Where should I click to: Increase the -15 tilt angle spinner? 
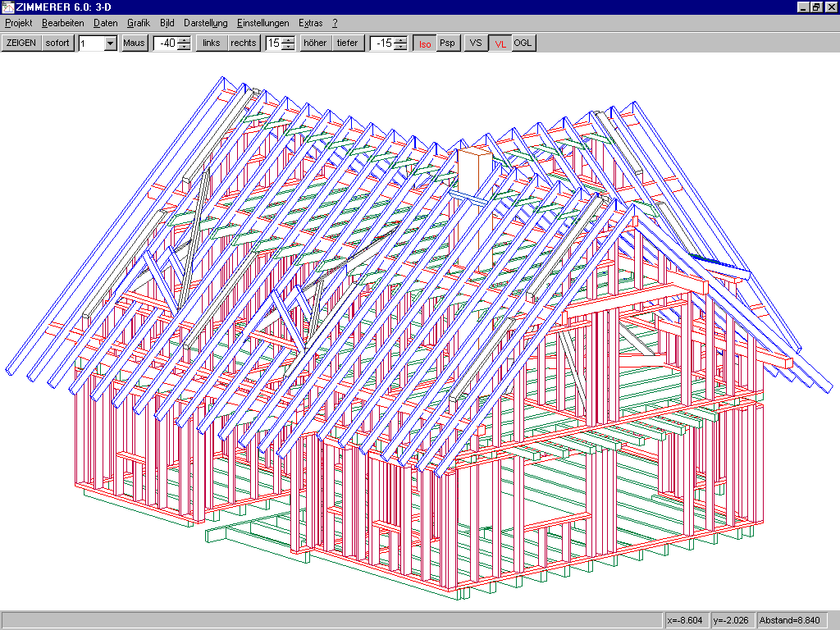[400, 39]
